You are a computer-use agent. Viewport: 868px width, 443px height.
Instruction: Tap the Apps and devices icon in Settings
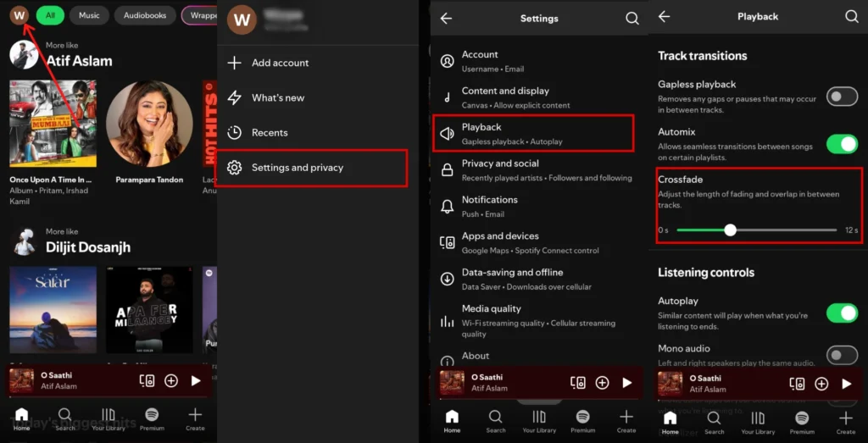[448, 243]
